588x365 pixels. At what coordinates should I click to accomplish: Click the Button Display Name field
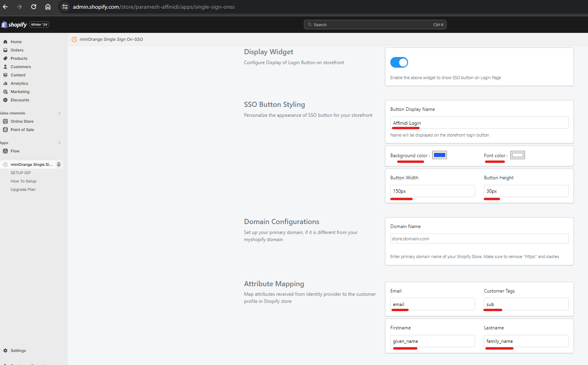click(x=479, y=123)
